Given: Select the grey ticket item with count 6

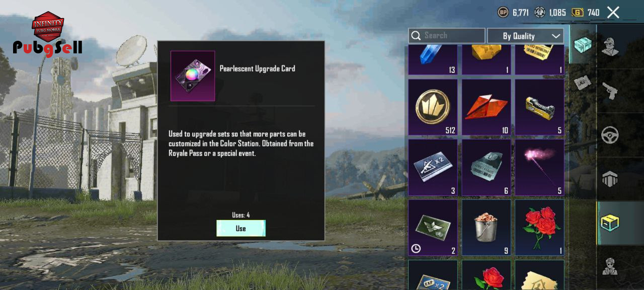Looking at the screenshot, I should point(486,168).
